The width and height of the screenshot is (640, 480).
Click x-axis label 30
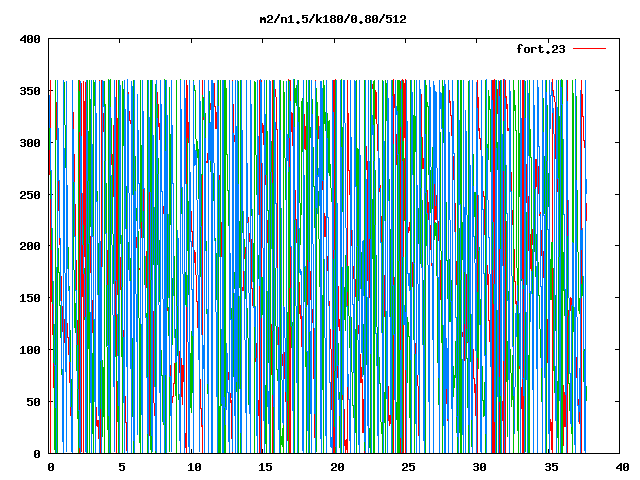(x=480, y=467)
